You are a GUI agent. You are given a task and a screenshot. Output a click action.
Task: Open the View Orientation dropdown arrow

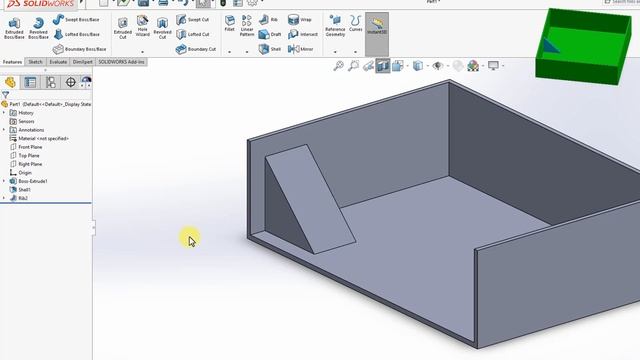(x=407, y=66)
